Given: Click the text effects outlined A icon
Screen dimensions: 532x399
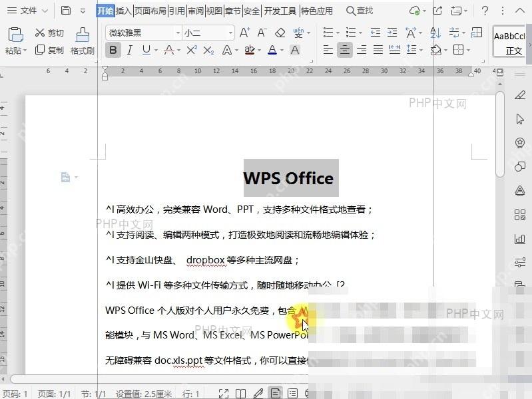Looking at the screenshot, I should pyautogui.click(x=227, y=50).
